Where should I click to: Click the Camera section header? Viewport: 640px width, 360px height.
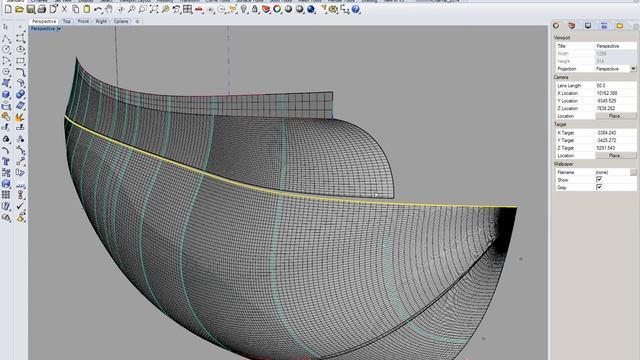coord(561,77)
